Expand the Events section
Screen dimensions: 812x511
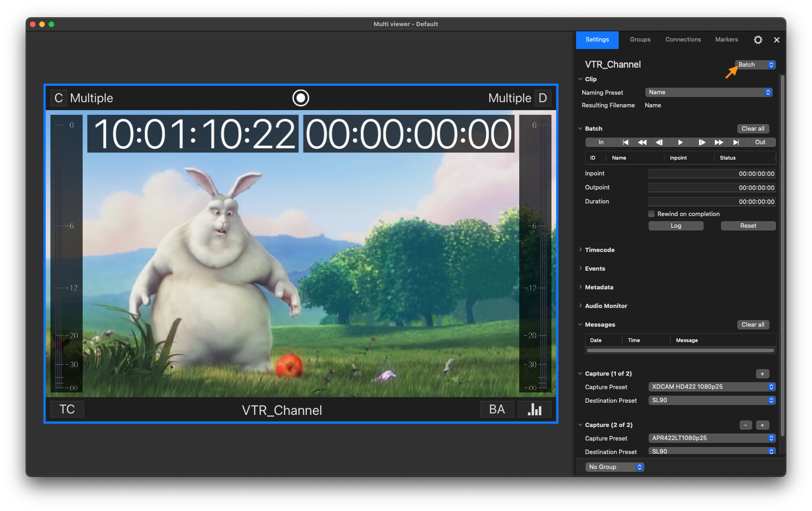pyautogui.click(x=580, y=269)
